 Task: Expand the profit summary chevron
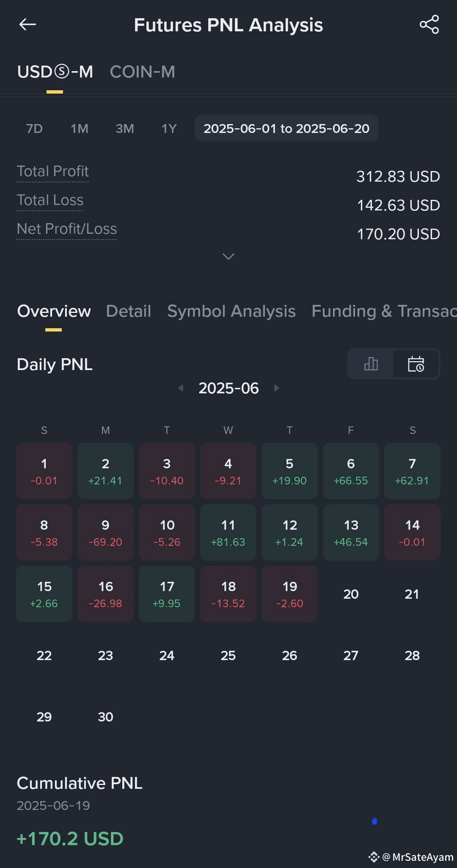(x=228, y=256)
